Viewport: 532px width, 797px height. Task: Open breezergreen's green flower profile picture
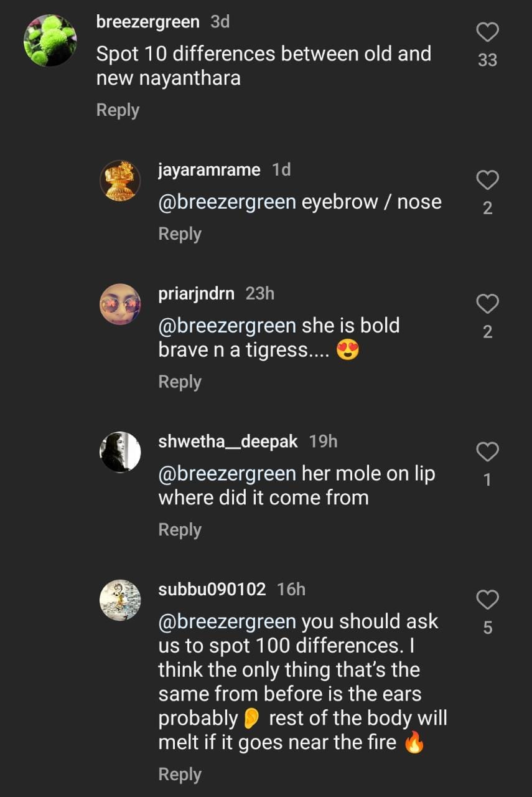click(50, 40)
